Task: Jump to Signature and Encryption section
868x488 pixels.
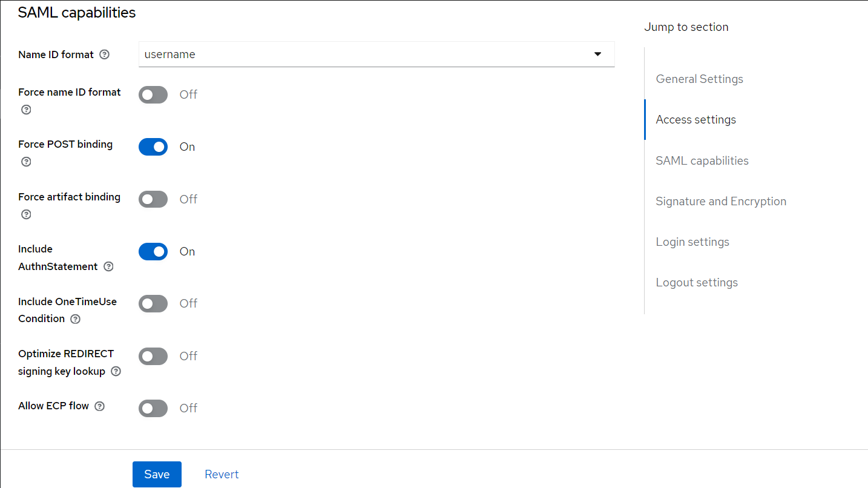Action: coord(721,202)
